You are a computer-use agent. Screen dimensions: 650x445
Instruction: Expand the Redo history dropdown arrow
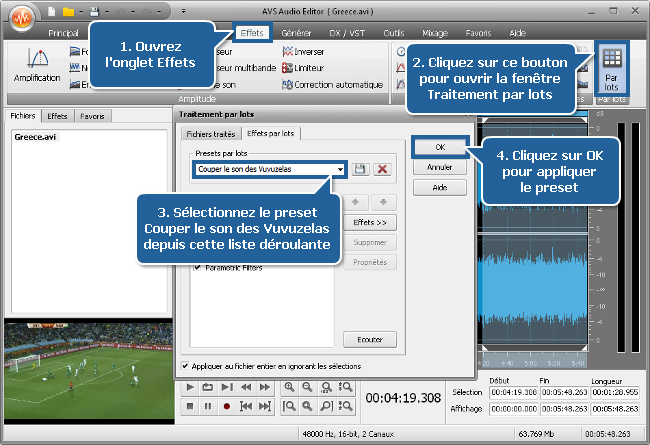tap(159, 12)
